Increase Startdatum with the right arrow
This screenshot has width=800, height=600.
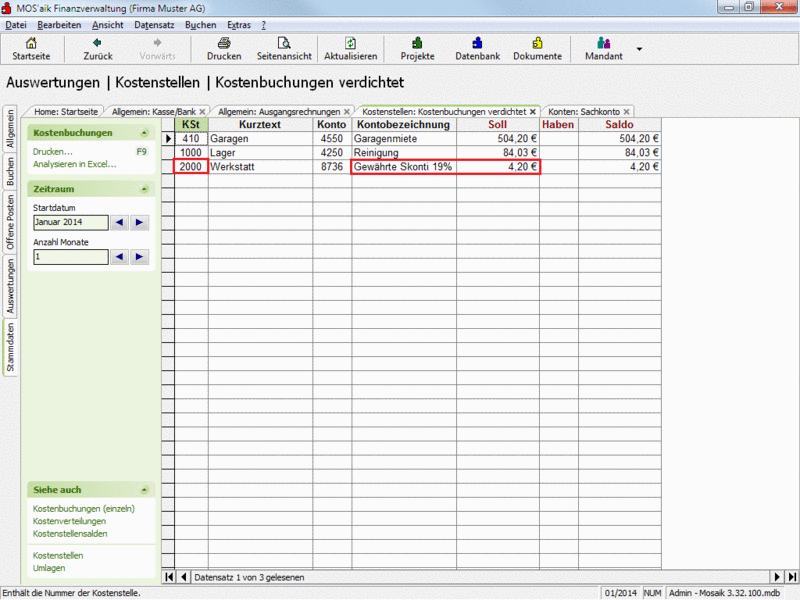[139, 222]
